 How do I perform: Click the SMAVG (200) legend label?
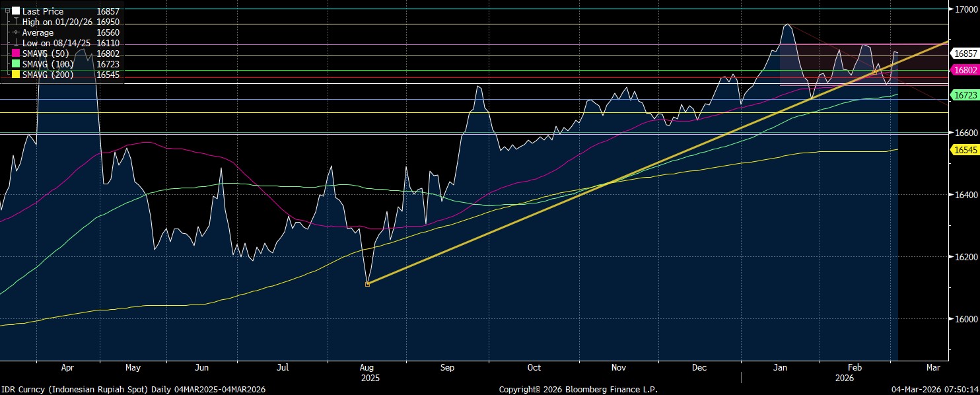(48, 75)
